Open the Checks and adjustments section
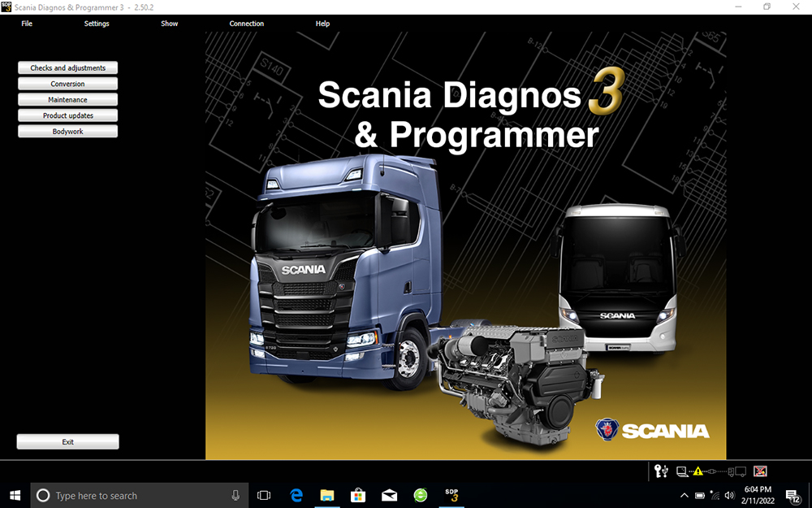The width and height of the screenshot is (812, 508). [x=68, y=68]
